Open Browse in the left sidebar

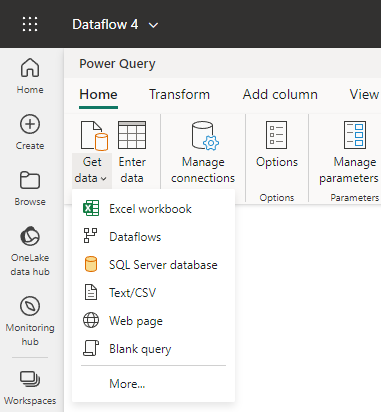click(x=30, y=188)
